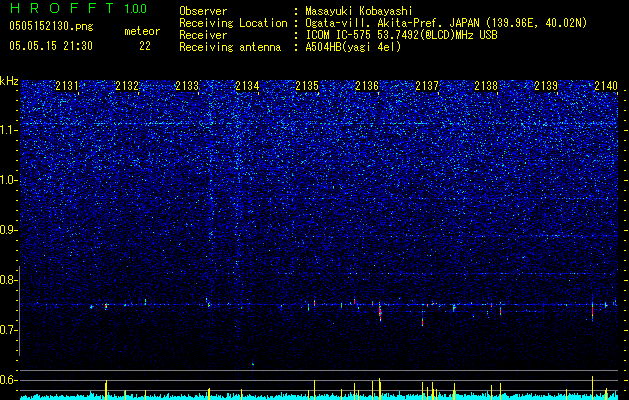This screenshot has width=629, height=400.
Task: Click the 2133 time marker
Action: coord(187,86)
